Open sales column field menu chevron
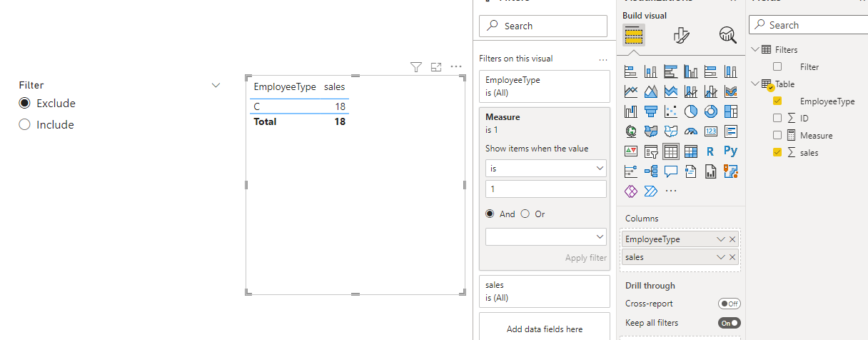 pos(721,257)
